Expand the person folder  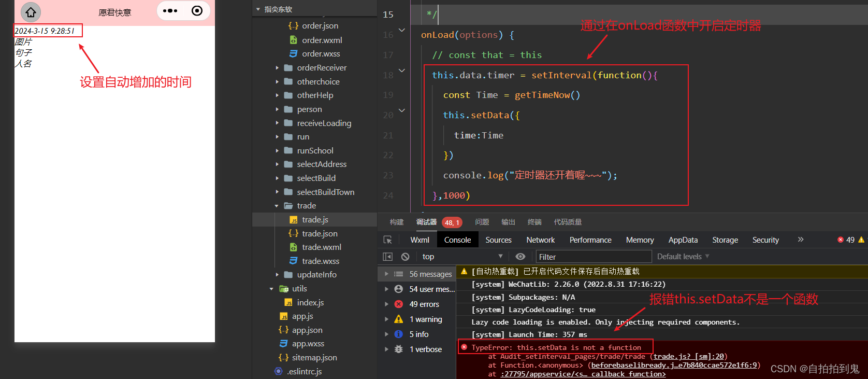point(277,109)
